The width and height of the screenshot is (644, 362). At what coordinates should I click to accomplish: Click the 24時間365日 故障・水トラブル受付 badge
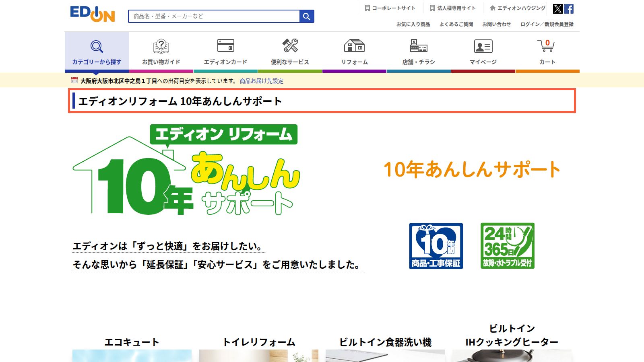[508, 246]
